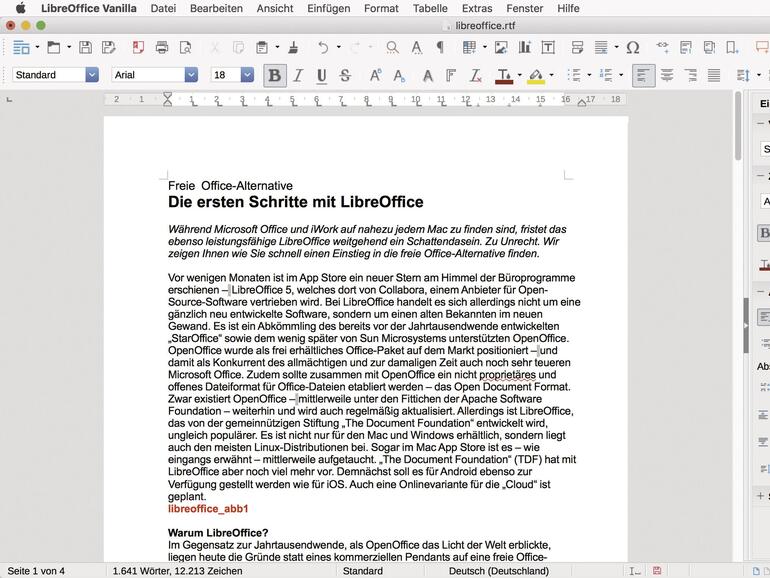Open the print preview
770x578 pixels.
click(185, 48)
